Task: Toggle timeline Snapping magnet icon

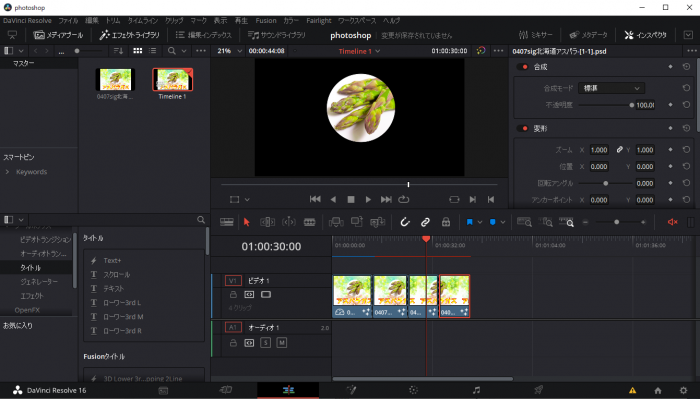Action: [x=404, y=222]
